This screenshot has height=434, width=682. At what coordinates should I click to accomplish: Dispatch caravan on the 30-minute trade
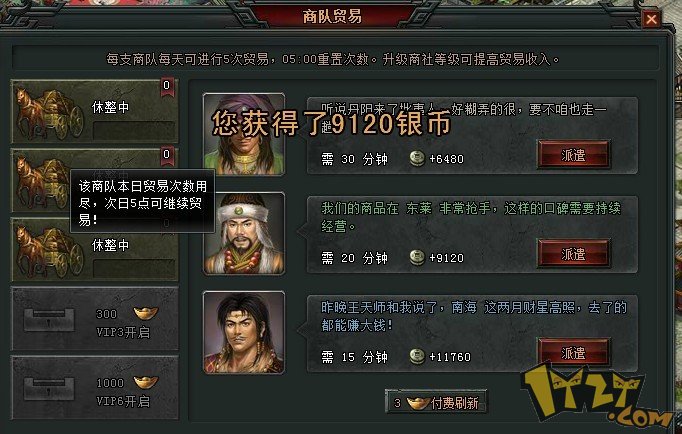coord(574,154)
